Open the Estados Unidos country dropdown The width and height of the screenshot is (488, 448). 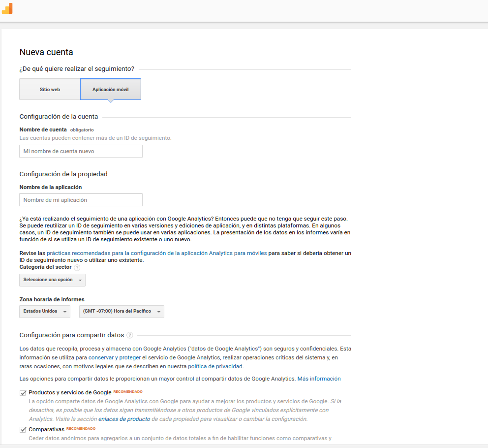point(45,311)
